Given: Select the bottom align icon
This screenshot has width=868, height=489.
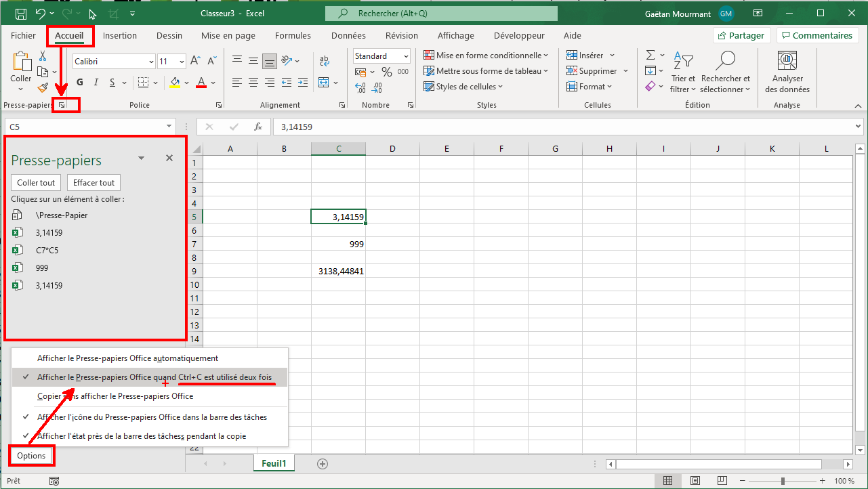Looking at the screenshot, I should [x=270, y=62].
